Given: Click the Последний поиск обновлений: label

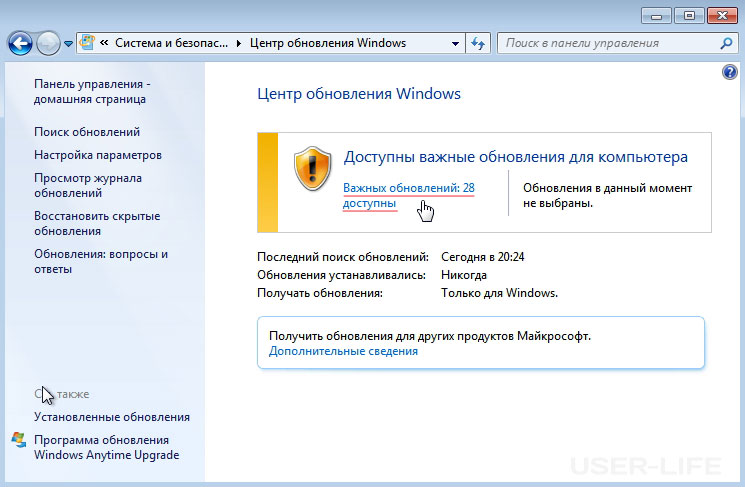Looking at the screenshot, I should 343,257.
